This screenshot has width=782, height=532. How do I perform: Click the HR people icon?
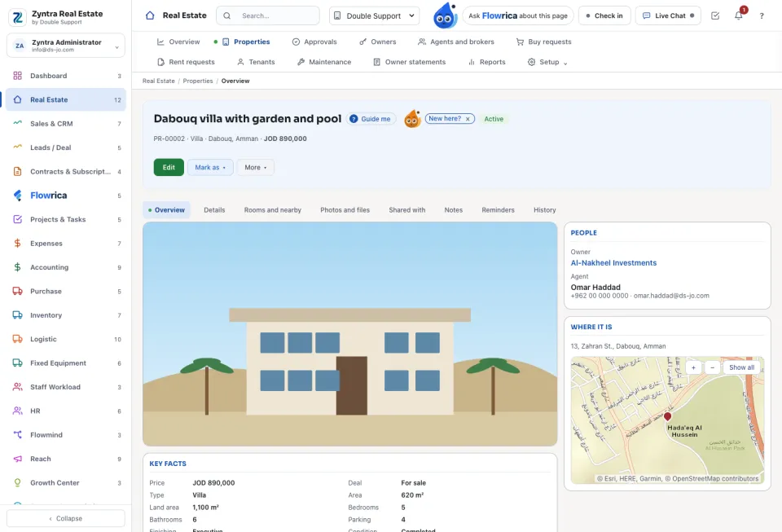click(x=17, y=411)
